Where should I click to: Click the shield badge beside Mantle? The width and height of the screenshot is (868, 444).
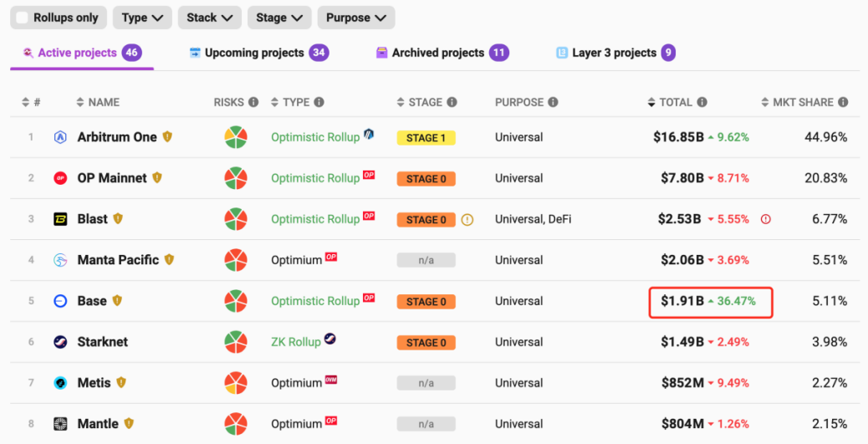click(x=129, y=424)
